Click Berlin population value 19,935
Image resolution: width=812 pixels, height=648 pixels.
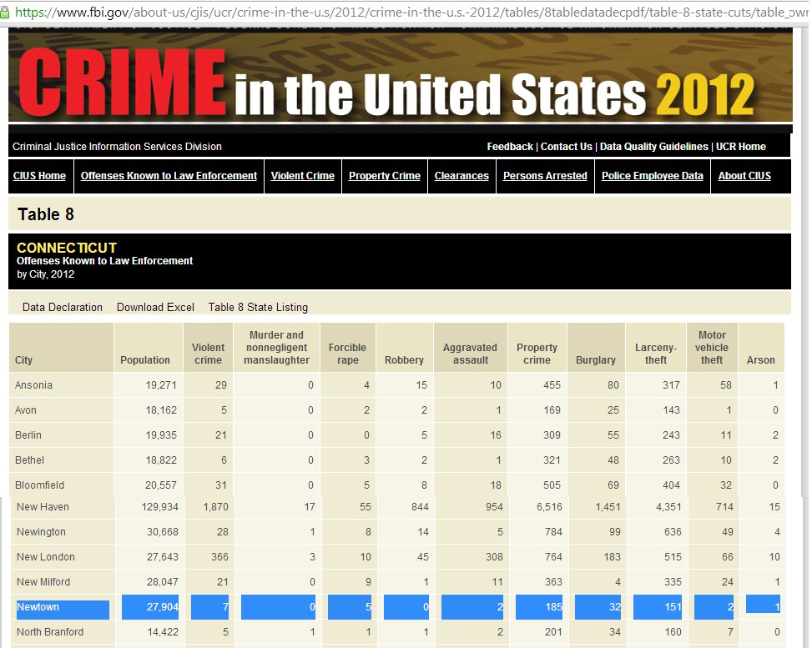(161, 435)
